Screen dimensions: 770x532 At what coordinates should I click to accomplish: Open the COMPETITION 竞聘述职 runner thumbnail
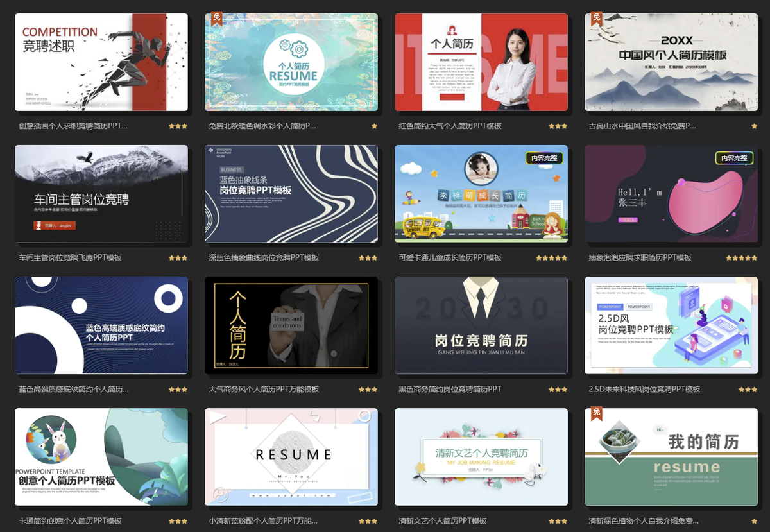(101, 62)
